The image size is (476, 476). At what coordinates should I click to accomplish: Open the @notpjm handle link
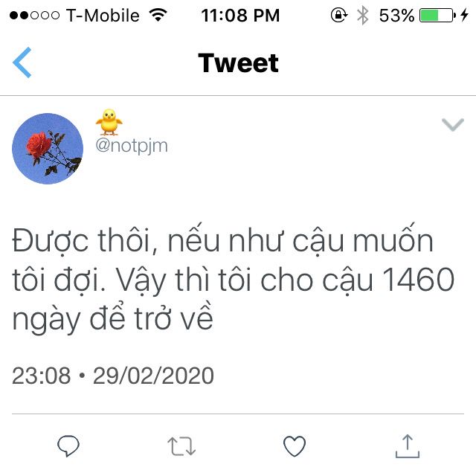click(132, 146)
